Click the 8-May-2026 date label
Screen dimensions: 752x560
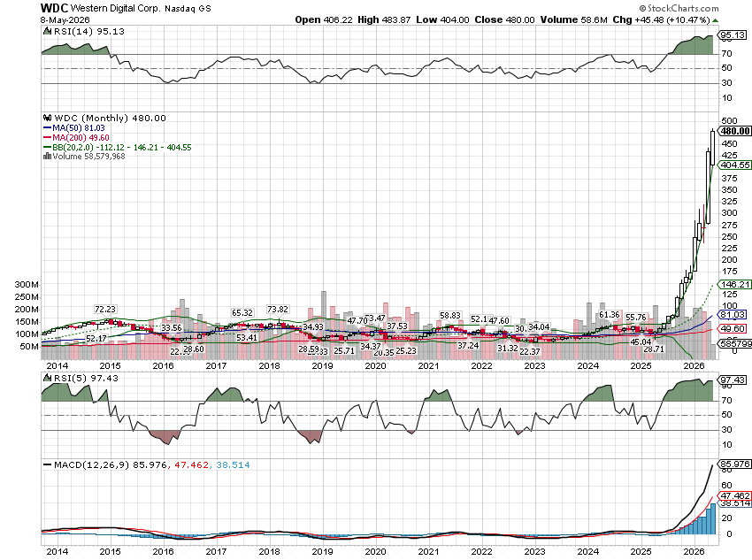point(65,20)
